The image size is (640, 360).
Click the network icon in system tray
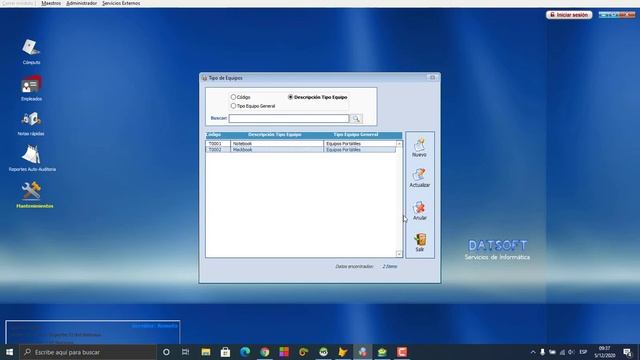click(x=562, y=352)
